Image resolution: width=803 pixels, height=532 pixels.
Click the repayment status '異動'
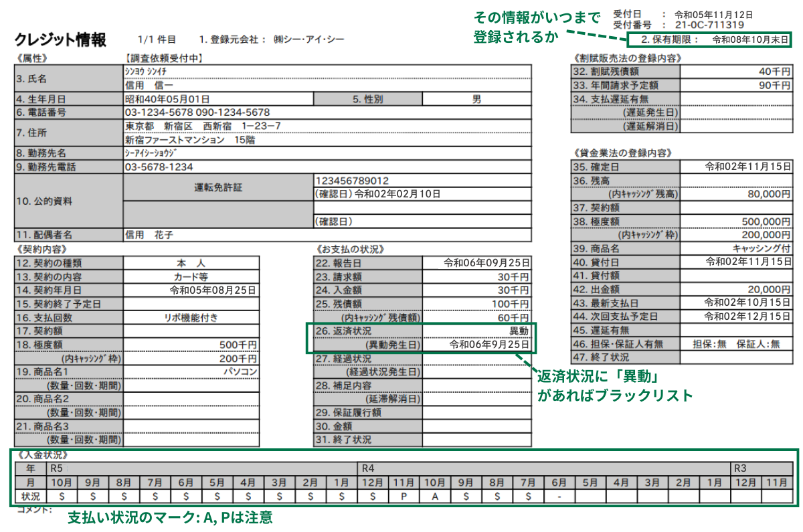click(519, 331)
